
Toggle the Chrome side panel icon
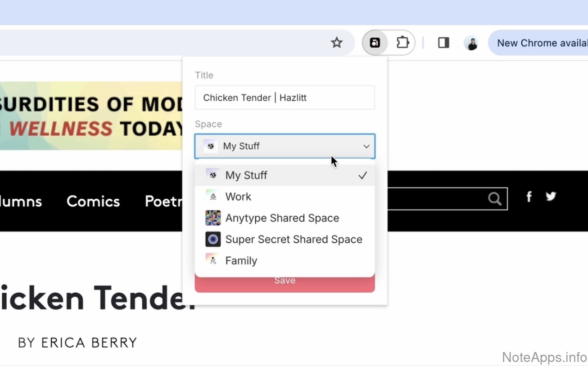tap(443, 43)
